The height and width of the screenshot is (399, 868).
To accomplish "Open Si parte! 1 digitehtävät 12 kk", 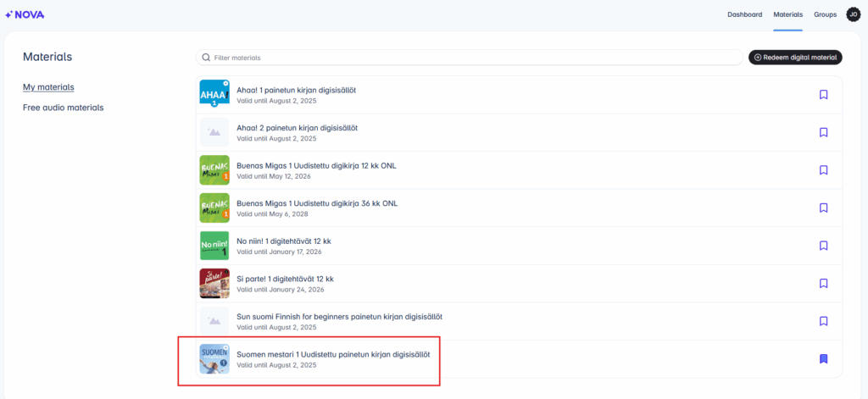I will tap(285, 279).
